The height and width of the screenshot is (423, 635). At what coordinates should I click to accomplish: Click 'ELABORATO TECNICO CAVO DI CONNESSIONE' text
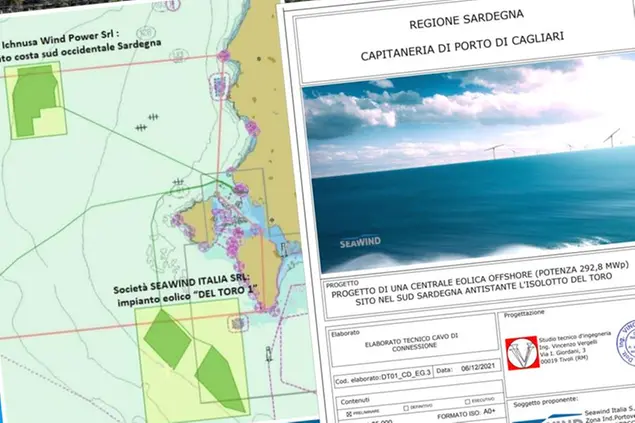point(411,342)
